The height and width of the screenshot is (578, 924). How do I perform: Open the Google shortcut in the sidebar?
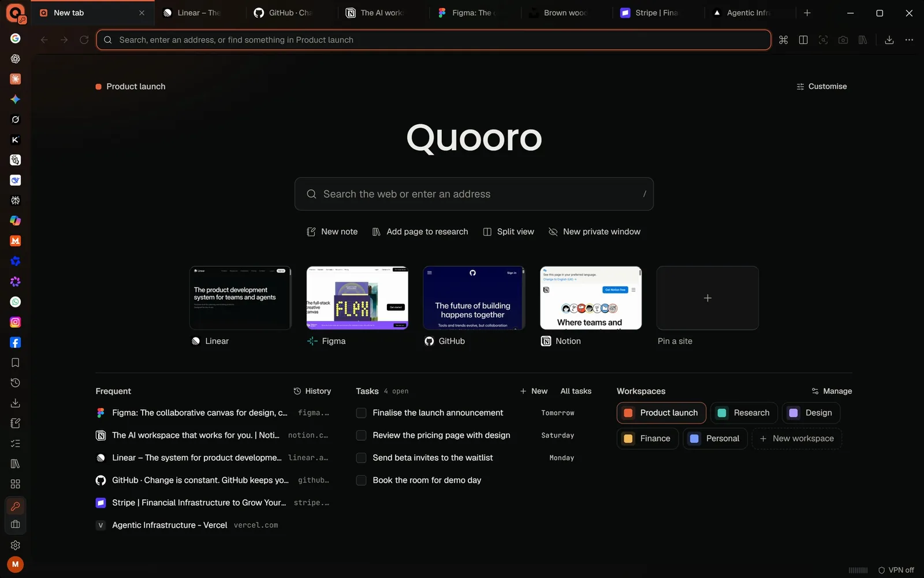16,38
